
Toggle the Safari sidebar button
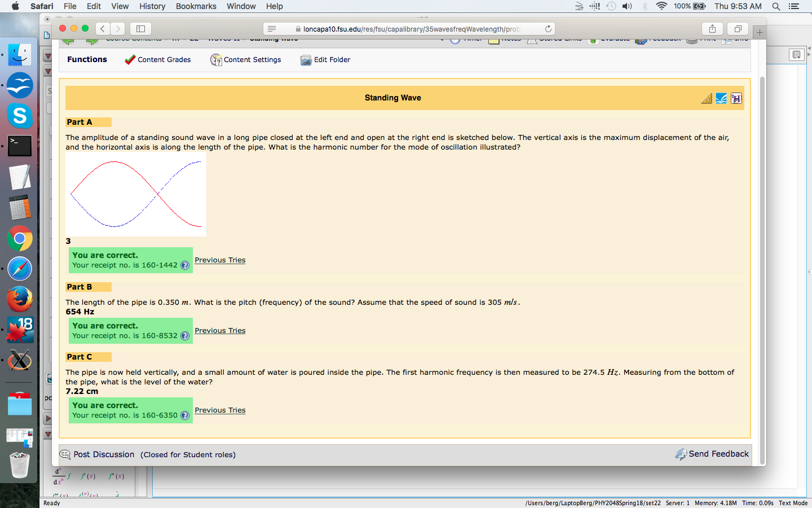click(141, 28)
